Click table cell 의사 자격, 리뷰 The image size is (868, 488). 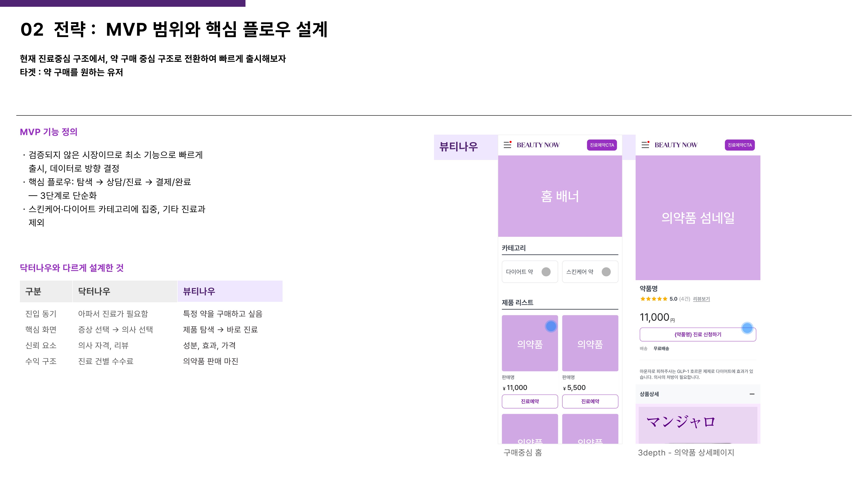103,345
